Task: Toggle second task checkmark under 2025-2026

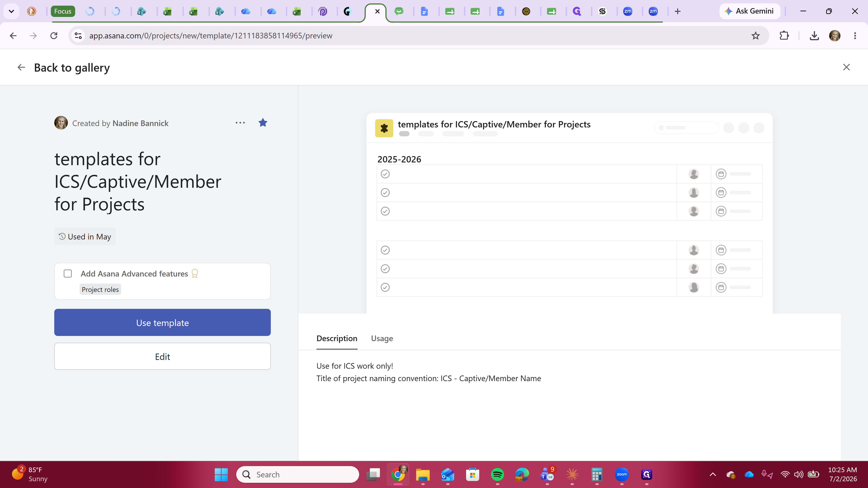Action: (x=385, y=193)
